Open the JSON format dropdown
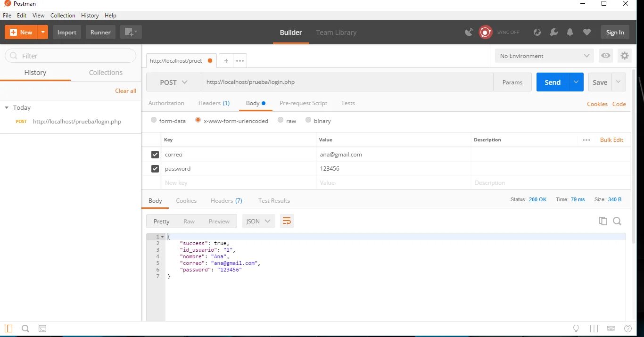The width and height of the screenshot is (644, 337). pyautogui.click(x=258, y=221)
